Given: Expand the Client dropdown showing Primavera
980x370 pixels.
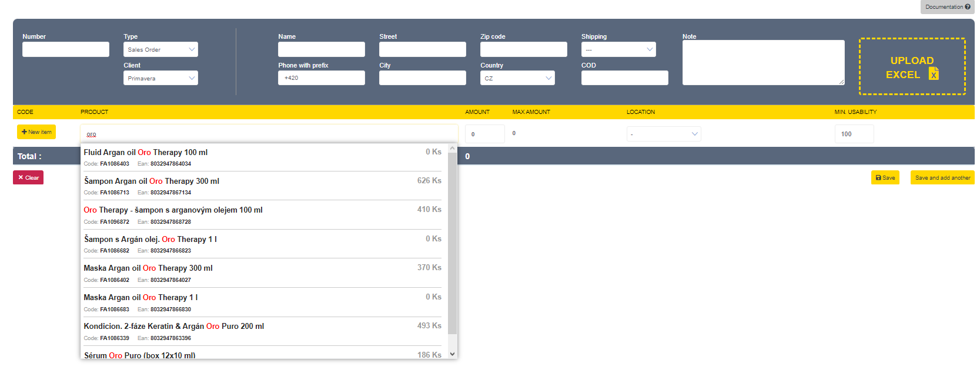Looking at the screenshot, I should click(x=160, y=78).
